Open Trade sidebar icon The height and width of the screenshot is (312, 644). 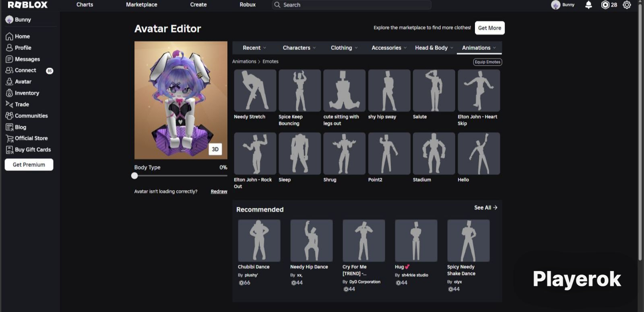pos(9,104)
